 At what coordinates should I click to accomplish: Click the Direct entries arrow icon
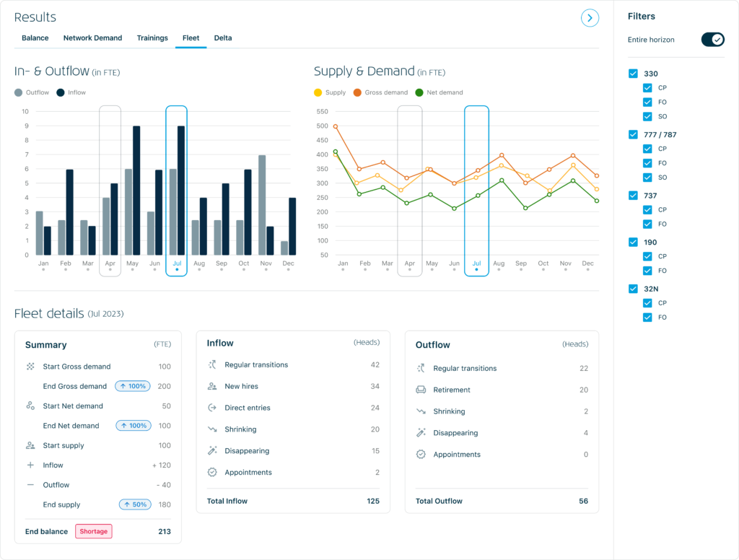tap(212, 408)
